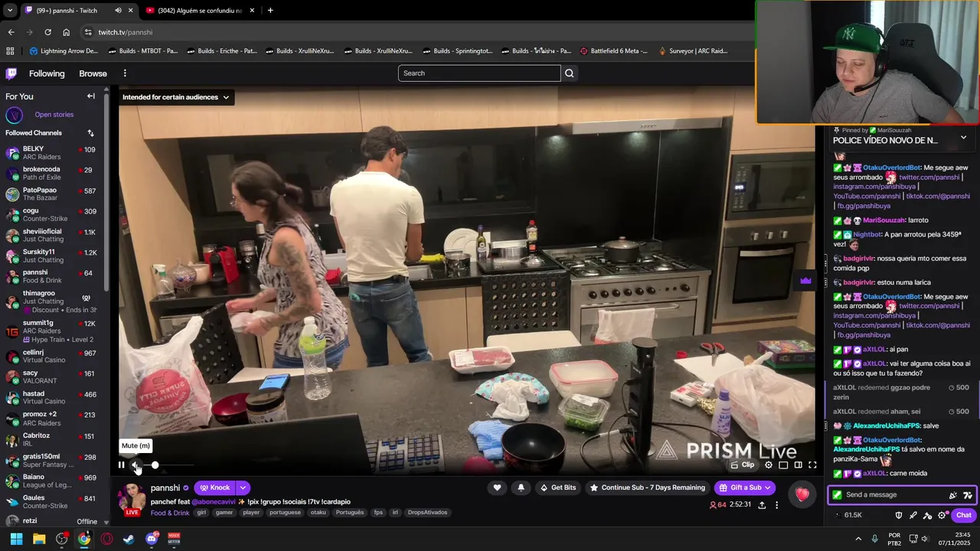This screenshot has height=551, width=980.
Task: Collapse the pinned message chevron in chat
Action: 963,138
